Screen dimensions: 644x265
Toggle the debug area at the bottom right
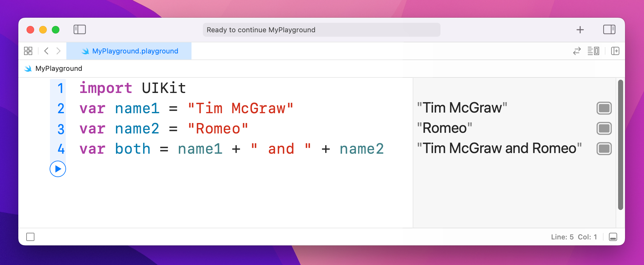tap(613, 237)
